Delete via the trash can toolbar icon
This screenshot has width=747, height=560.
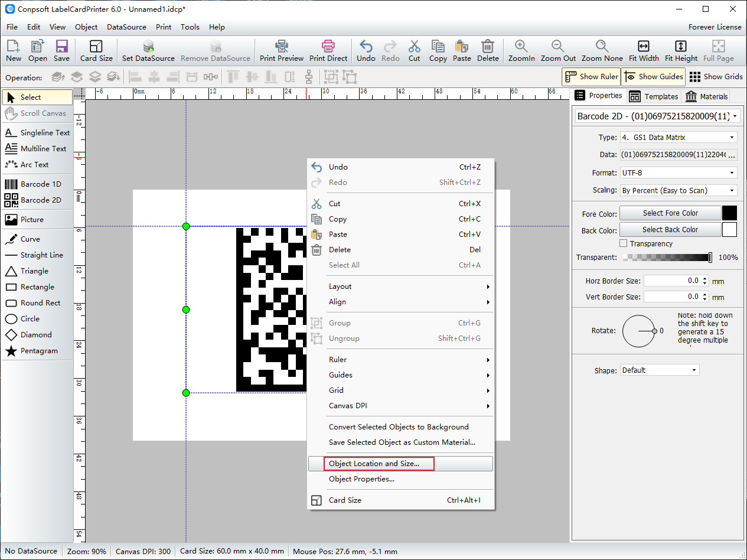click(x=488, y=51)
